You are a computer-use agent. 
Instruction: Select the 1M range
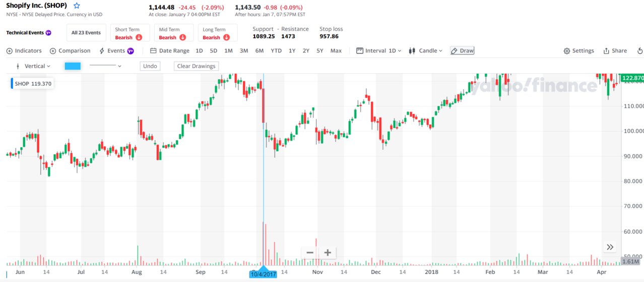coord(229,51)
